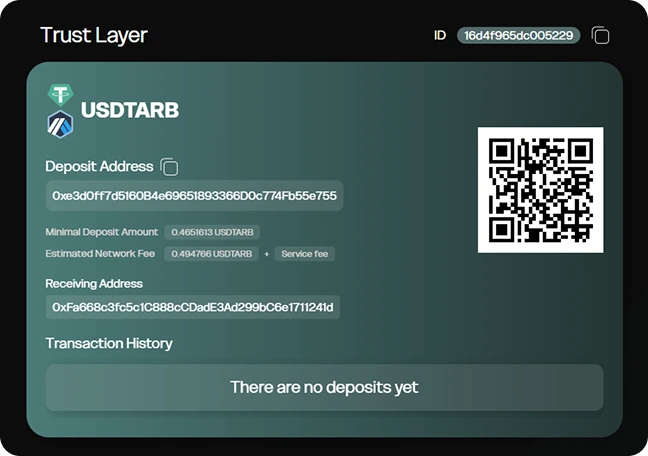The width and height of the screenshot is (648, 456).
Task: Click the Deposit Address label
Action: pyautogui.click(x=99, y=167)
